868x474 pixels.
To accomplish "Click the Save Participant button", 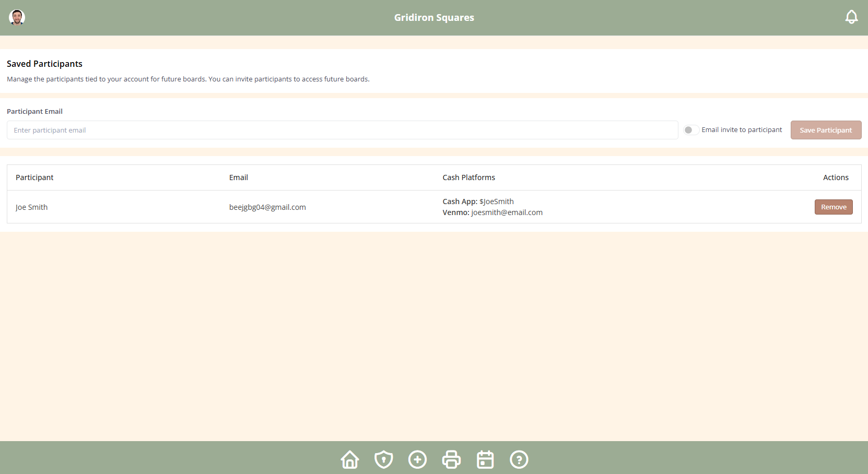I will click(x=826, y=130).
